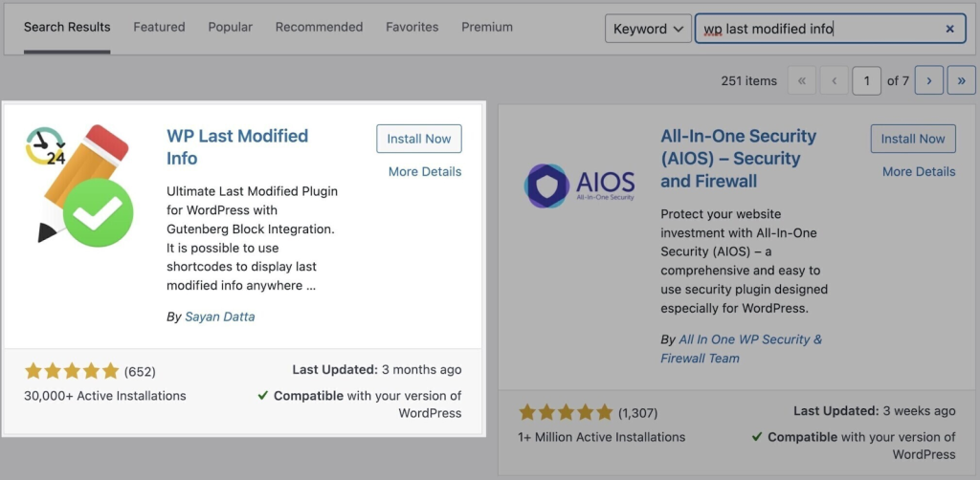Screen dimensions: 980x480
Task: Install the WP Last Modified Info plugin
Action: [419, 139]
